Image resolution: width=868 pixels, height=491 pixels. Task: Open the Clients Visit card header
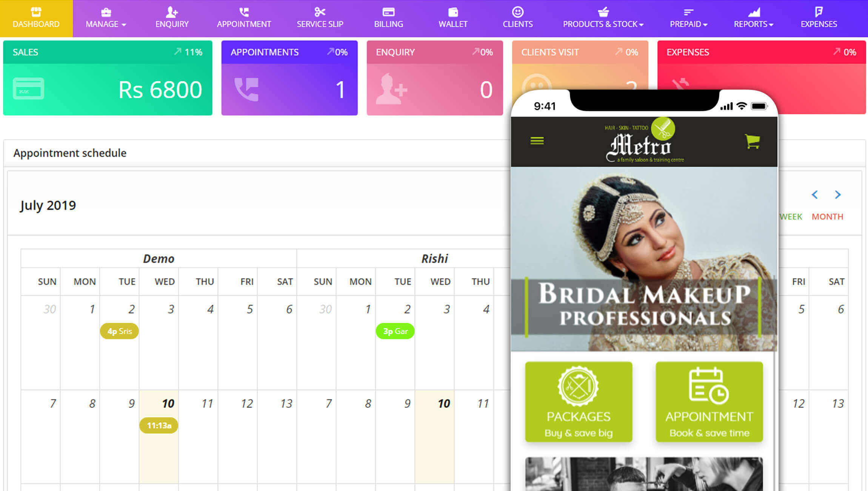580,52
